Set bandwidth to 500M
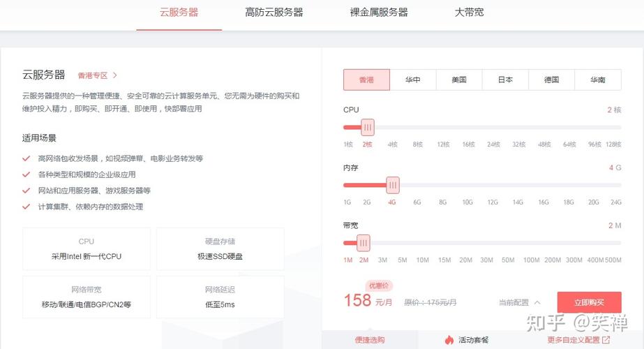Viewport: 644px width, 349px height. 613,260
